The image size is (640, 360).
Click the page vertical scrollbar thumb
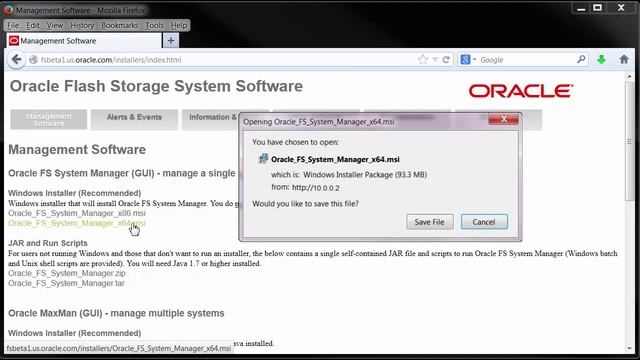coord(629,141)
